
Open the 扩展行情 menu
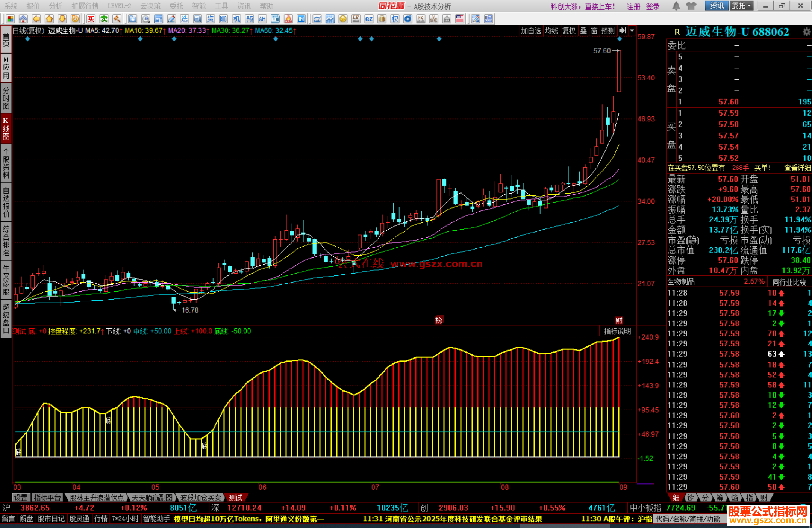point(85,6)
